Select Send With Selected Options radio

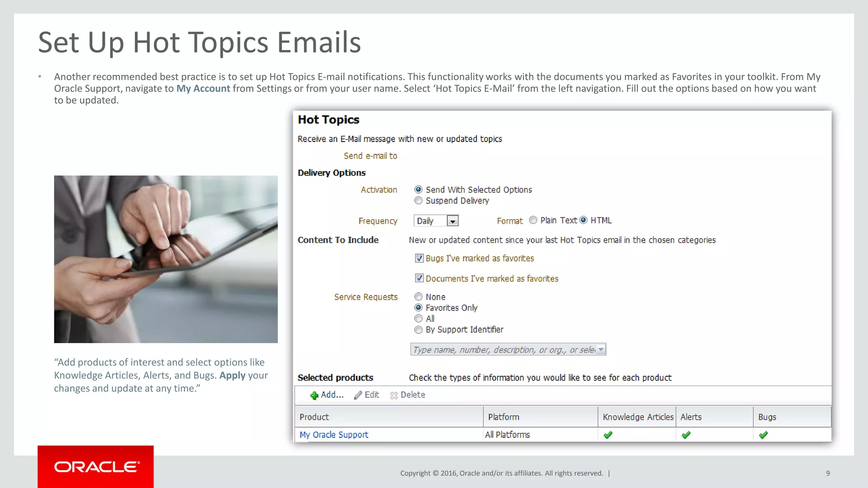418,189
